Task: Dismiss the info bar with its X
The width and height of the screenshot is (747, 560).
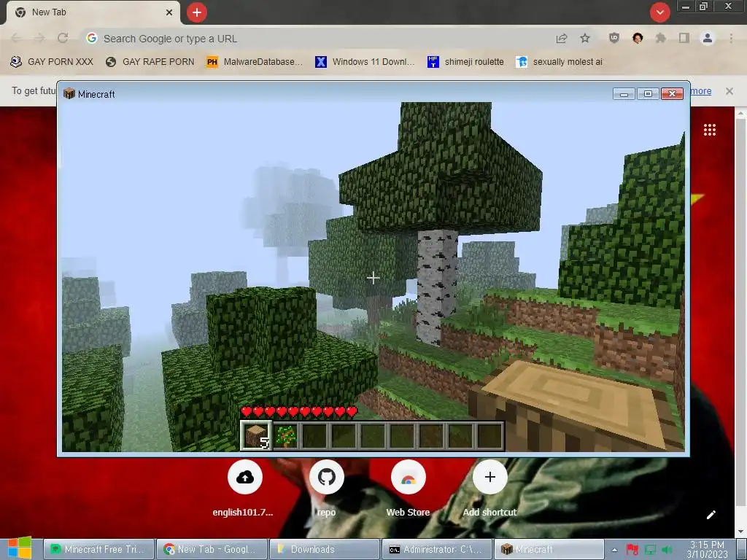Action: 729,91
